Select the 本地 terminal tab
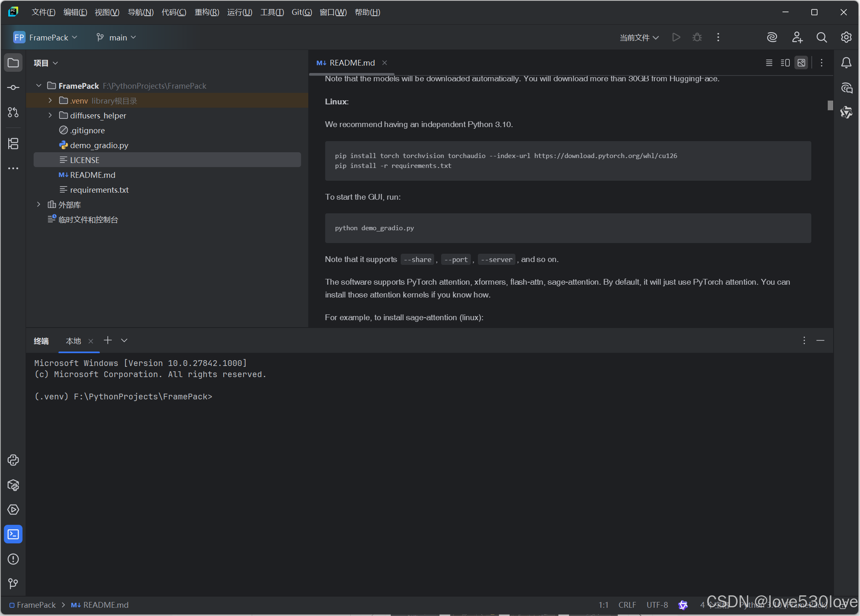 [73, 341]
